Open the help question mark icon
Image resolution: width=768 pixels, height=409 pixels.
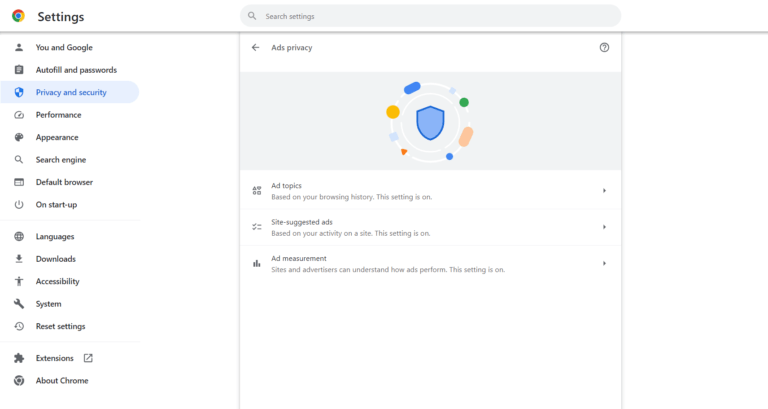click(x=604, y=48)
